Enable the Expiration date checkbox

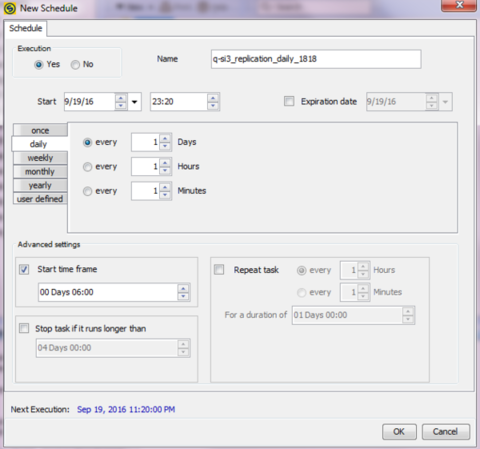(289, 101)
